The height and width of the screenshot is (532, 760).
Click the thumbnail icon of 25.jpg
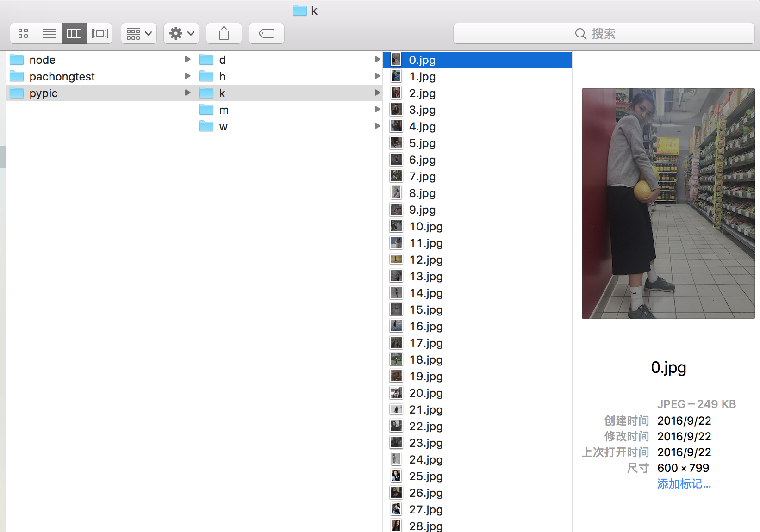[x=396, y=476]
